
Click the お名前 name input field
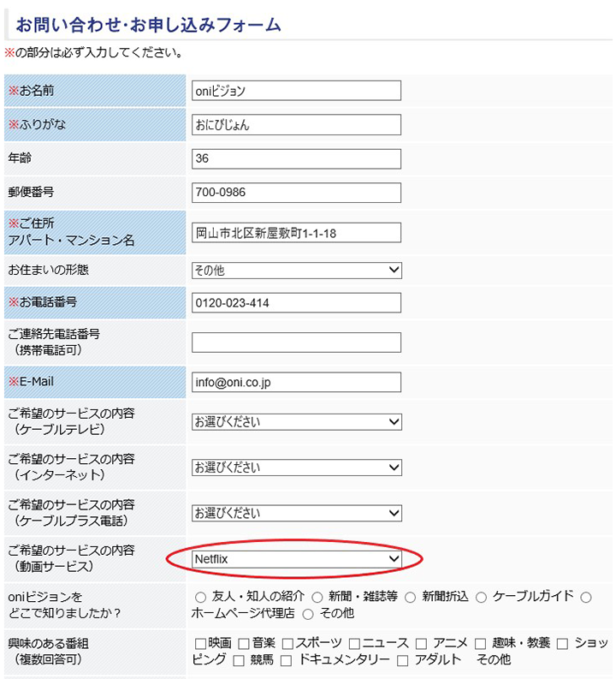296,91
